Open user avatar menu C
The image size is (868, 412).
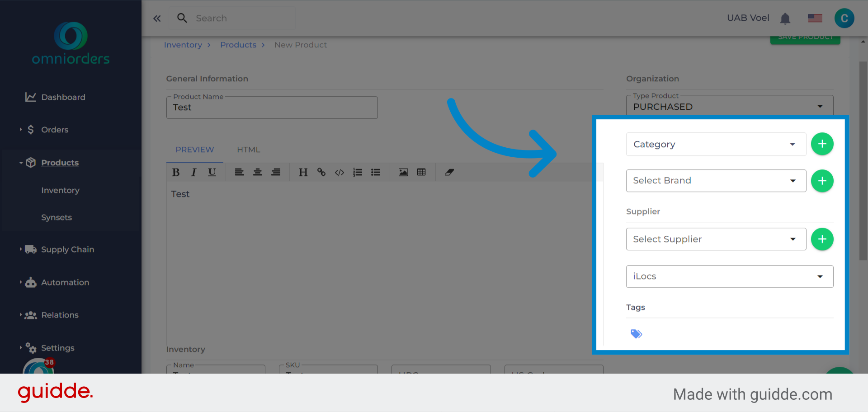844,19
